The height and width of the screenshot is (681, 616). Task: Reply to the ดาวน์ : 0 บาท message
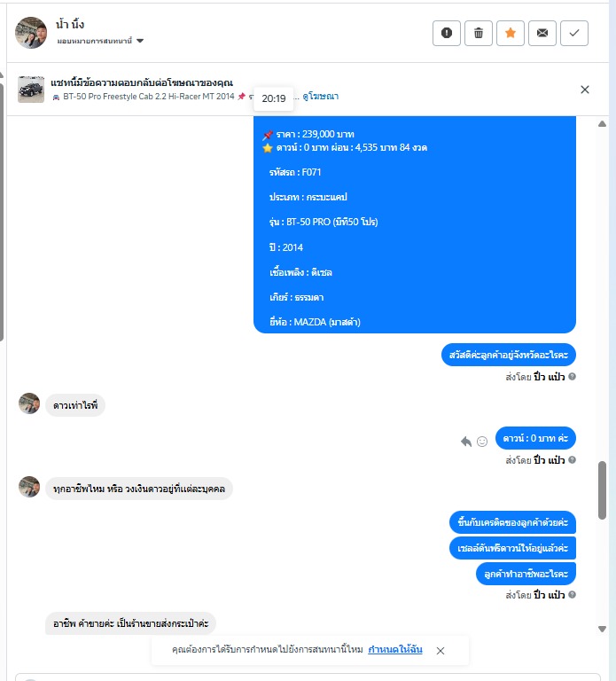coord(466,442)
